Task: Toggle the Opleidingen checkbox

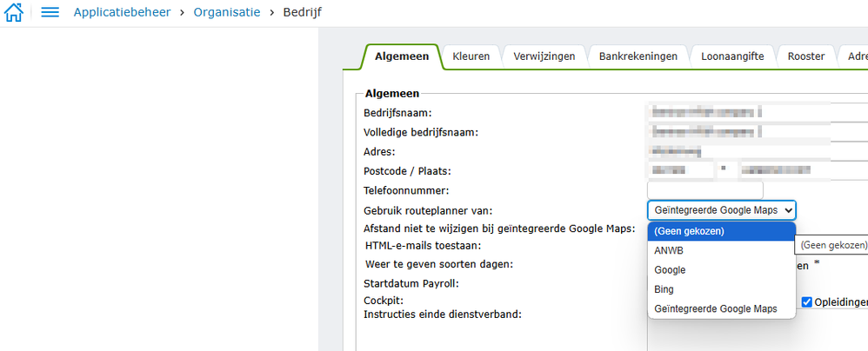Action: (807, 301)
